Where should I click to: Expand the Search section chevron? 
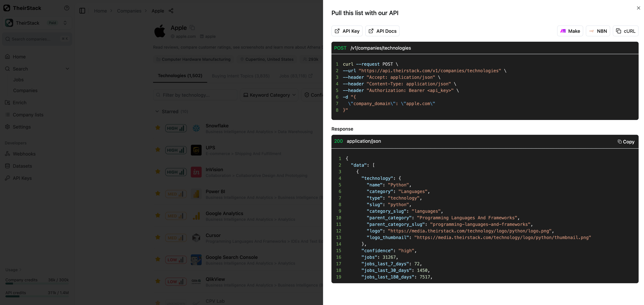67,69
